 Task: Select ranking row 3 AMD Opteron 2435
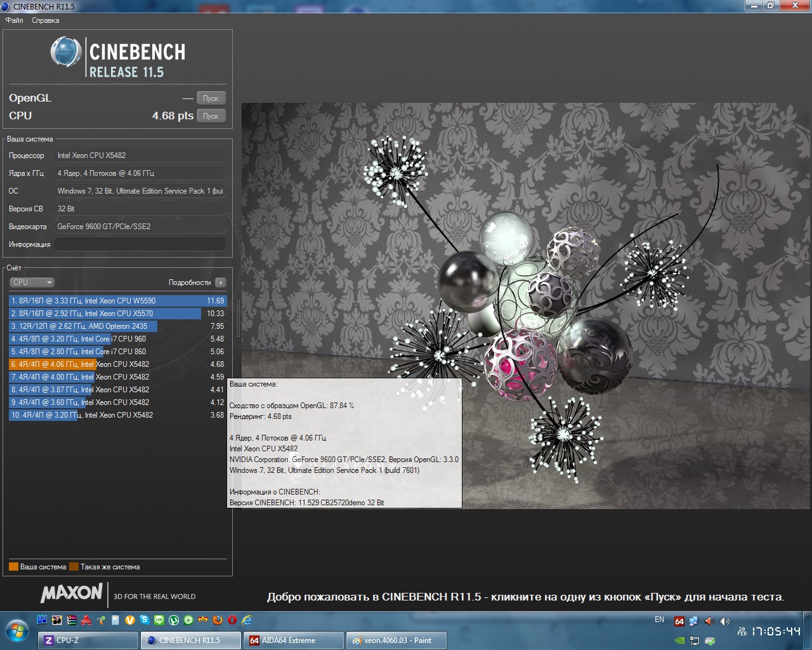(117, 326)
